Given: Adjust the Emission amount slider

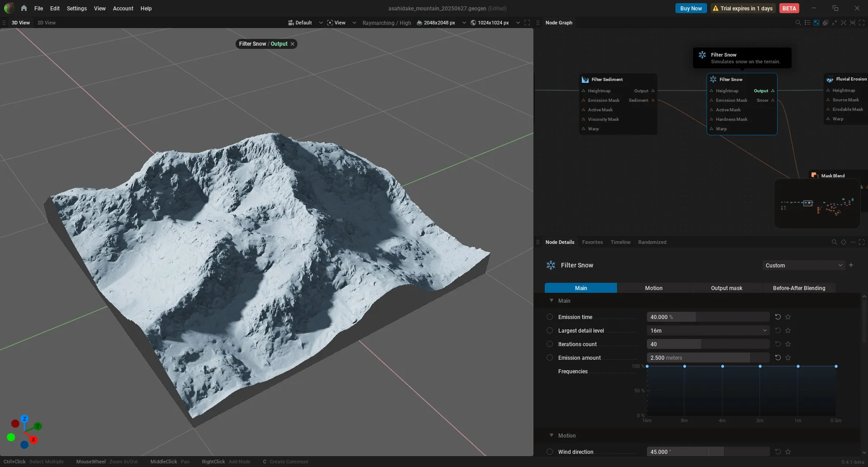Looking at the screenshot, I should 708,357.
